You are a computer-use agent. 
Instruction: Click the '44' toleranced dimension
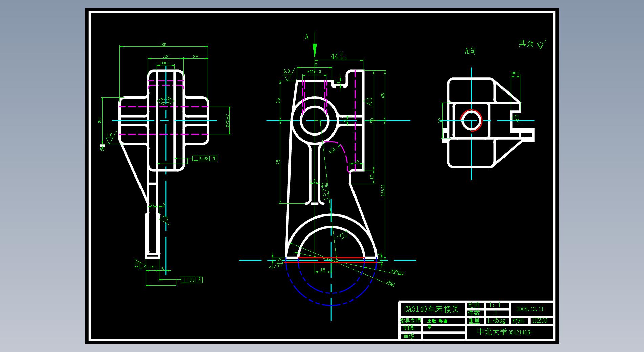(338, 56)
